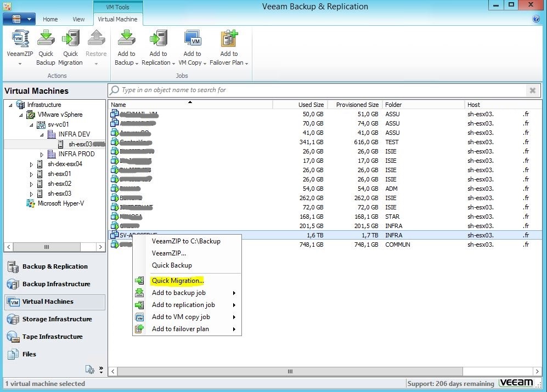547x392 pixels.
Task: Select the VM row in folder COMMUN
Action: 325,245
